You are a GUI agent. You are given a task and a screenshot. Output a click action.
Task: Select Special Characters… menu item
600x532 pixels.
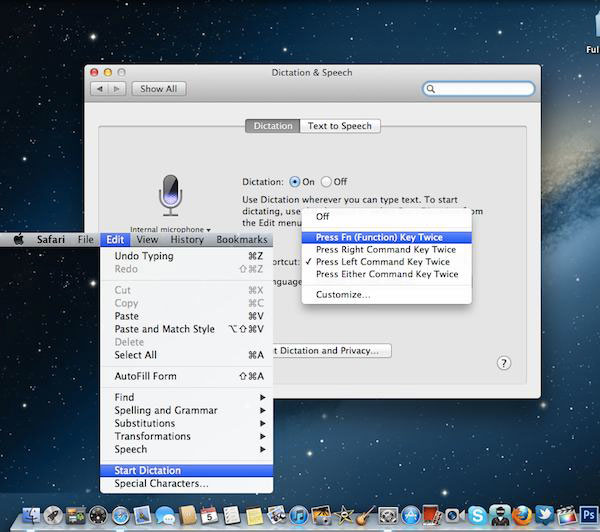[187, 484]
